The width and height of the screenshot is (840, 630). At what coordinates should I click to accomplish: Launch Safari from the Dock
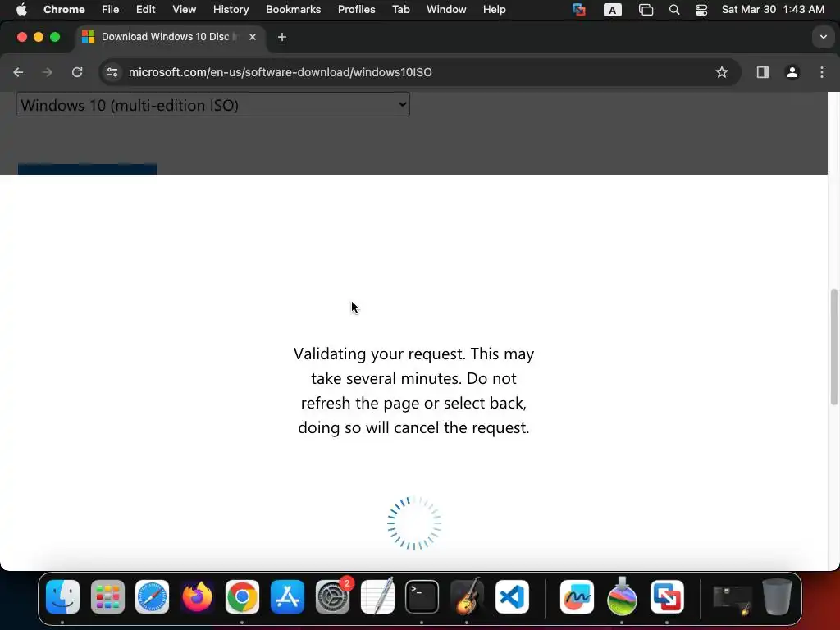(152, 596)
